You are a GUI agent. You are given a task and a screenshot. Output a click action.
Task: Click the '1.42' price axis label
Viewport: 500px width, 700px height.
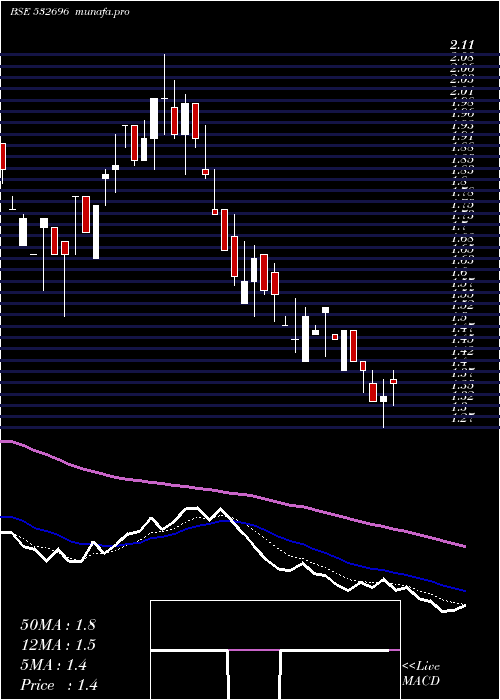coord(462,351)
